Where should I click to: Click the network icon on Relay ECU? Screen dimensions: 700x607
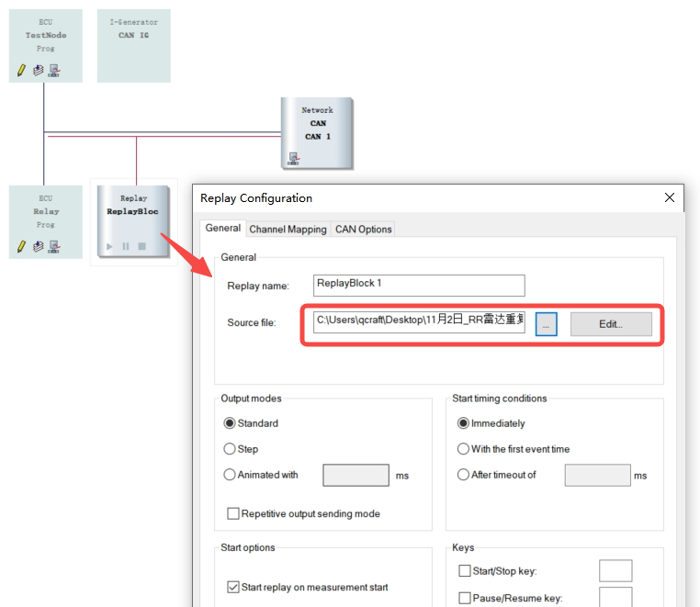click(x=54, y=246)
